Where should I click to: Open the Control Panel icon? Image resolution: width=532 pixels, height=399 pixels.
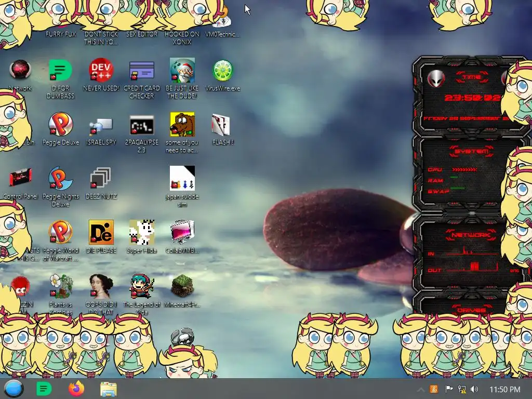[20, 178]
